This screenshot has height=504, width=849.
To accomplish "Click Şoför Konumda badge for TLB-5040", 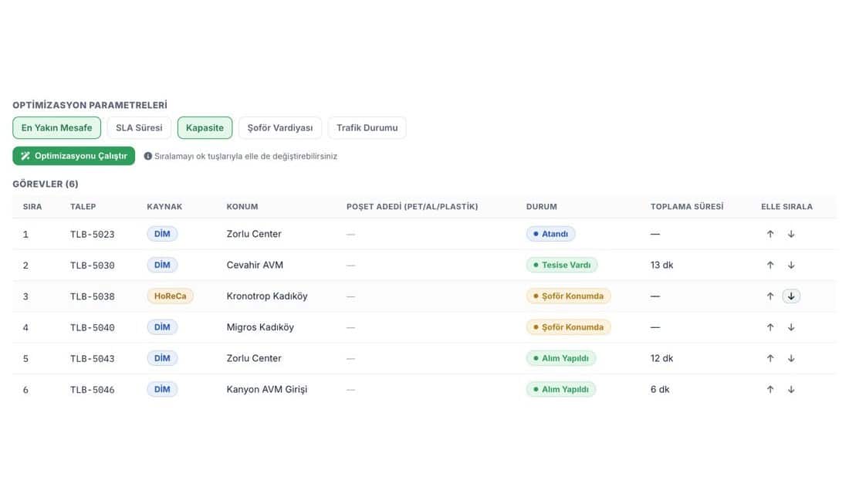I will point(569,327).
